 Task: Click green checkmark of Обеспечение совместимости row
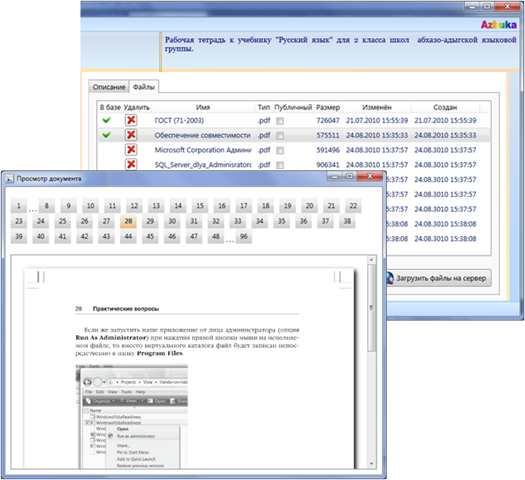(106, 135)
